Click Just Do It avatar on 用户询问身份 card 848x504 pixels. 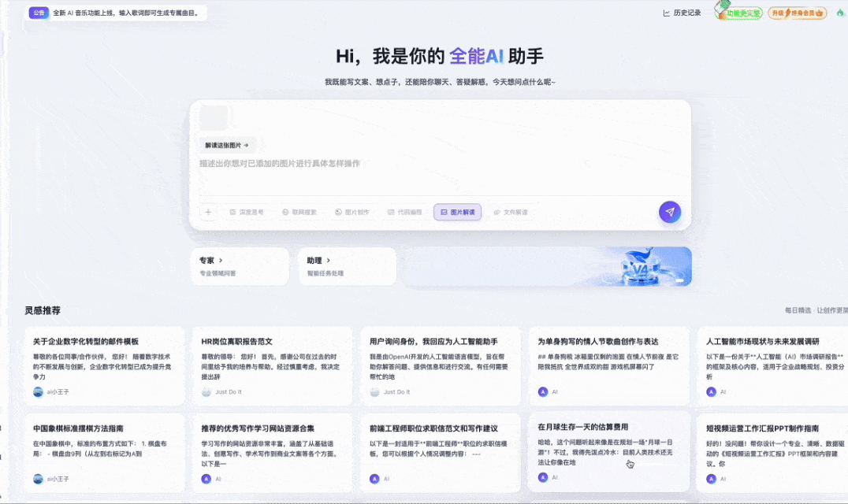click(374, 391)
